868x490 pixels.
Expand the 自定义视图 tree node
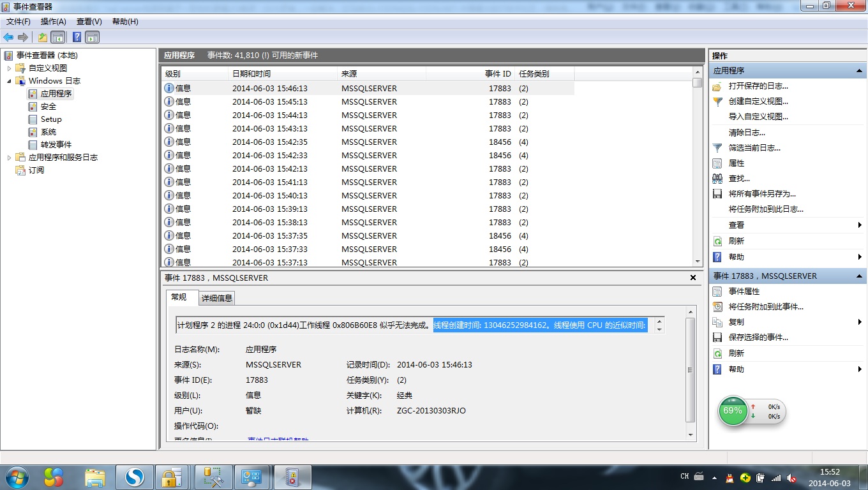[9, 68]
